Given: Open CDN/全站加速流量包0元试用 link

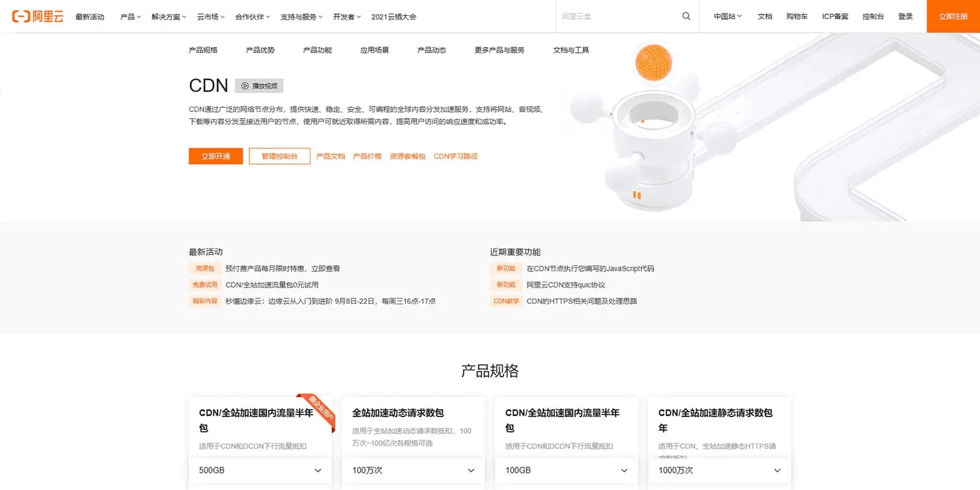Looking at the screenshot, I should tap(272, 285).
